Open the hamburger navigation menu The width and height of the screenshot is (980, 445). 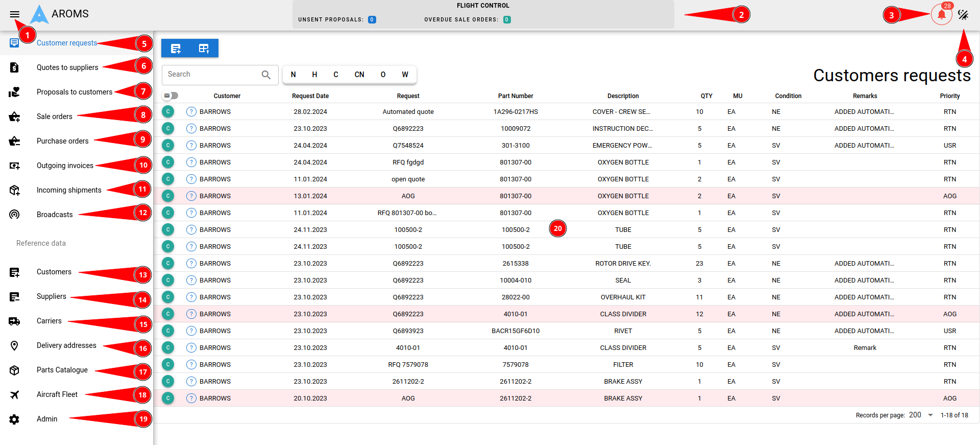click(14, 14)
